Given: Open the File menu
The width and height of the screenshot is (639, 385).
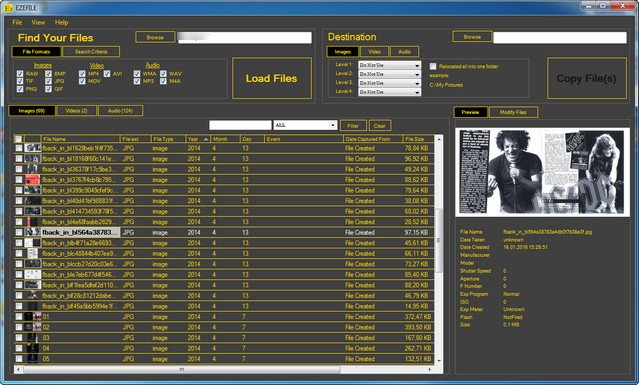Looking at the screenshot, I should [x=17, y=22].
